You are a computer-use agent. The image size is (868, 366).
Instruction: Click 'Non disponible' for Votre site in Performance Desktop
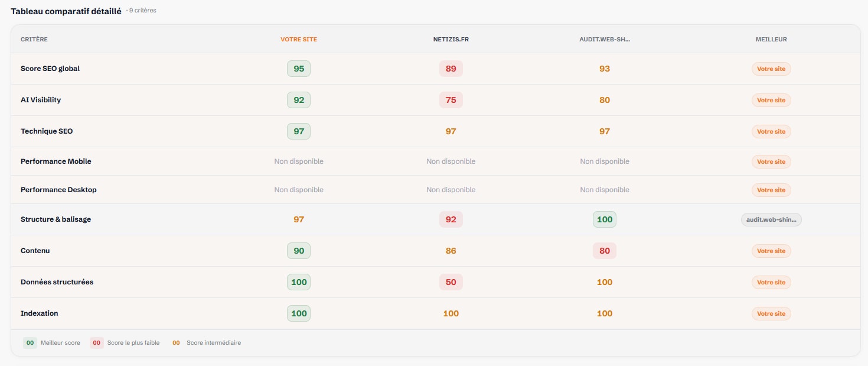299,190
